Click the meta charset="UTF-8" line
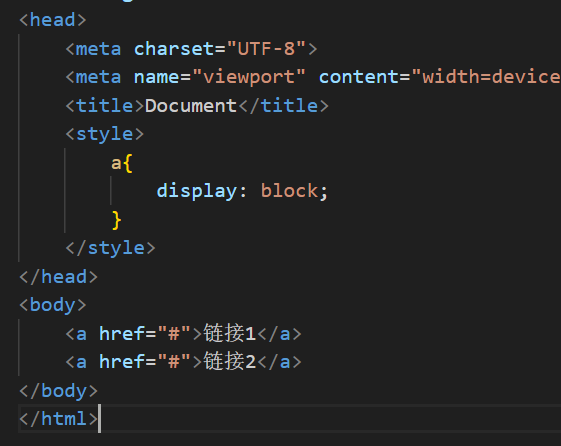The height and width of the screenshot is (446, 561). [x=191, y=49]
